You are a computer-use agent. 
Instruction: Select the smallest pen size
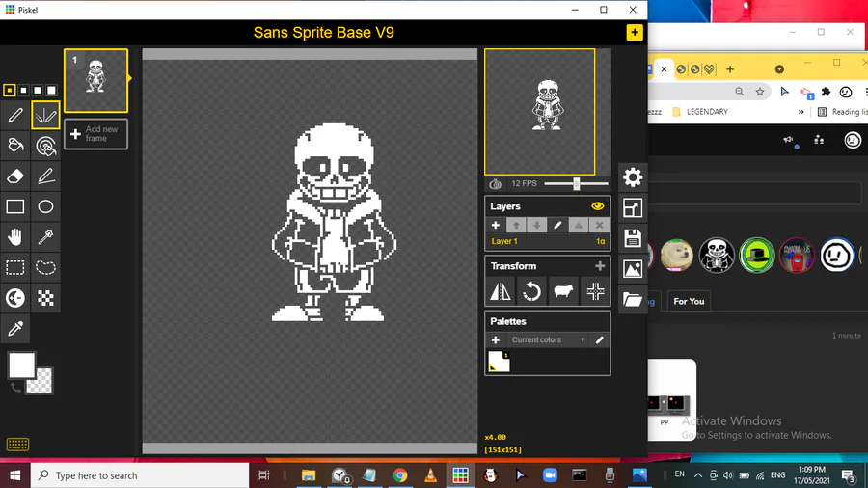point(10,91)
